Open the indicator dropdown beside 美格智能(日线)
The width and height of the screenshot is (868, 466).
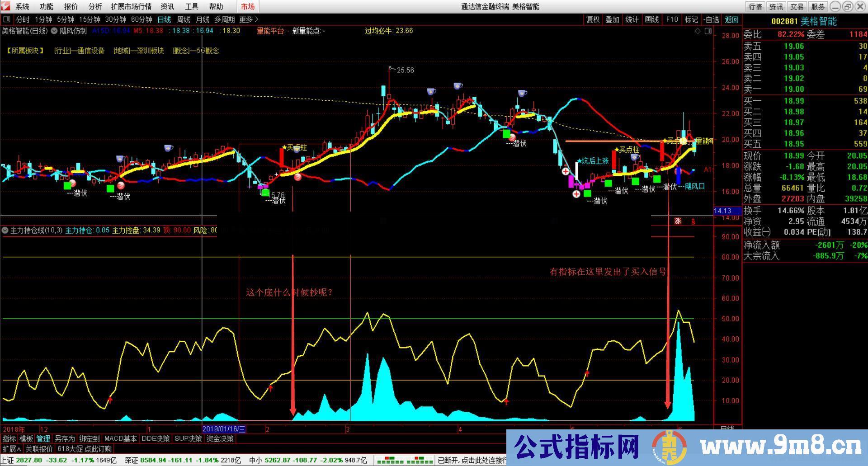pos(54,31)
